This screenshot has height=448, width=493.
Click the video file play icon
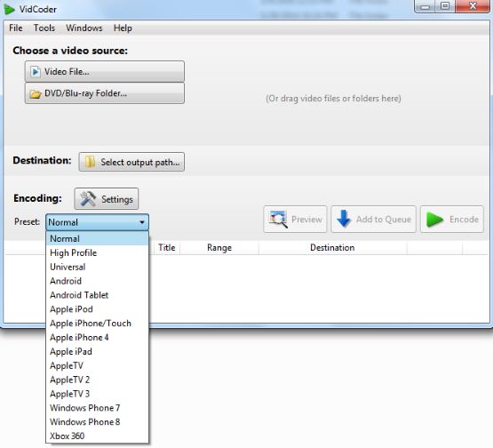coord(36,72)
